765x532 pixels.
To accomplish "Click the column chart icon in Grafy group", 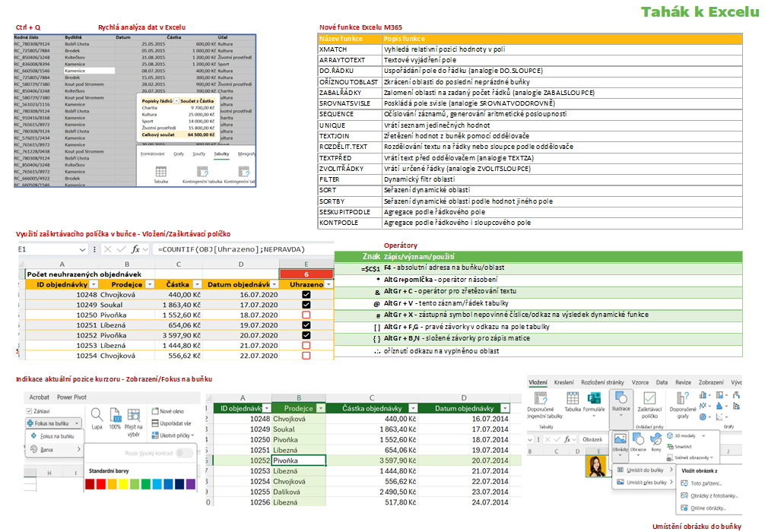I will click(703, 395).
